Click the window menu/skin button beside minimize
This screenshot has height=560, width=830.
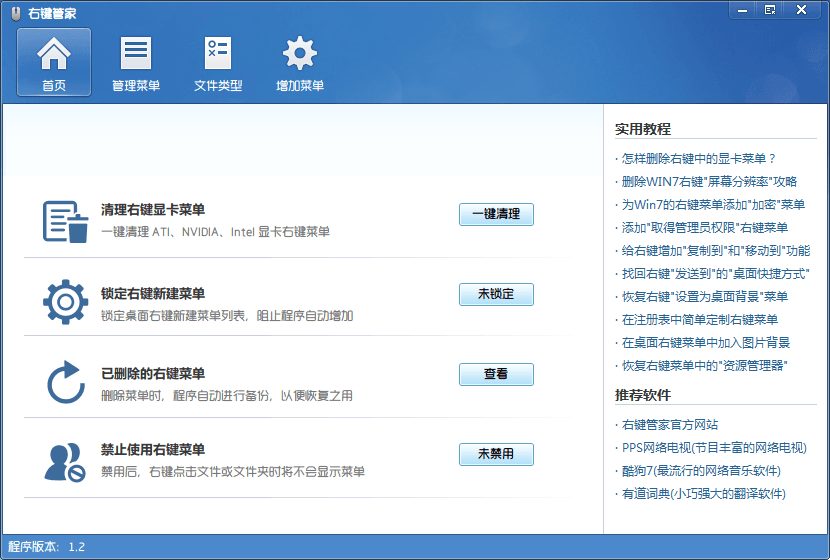click(x=770, y=10)
